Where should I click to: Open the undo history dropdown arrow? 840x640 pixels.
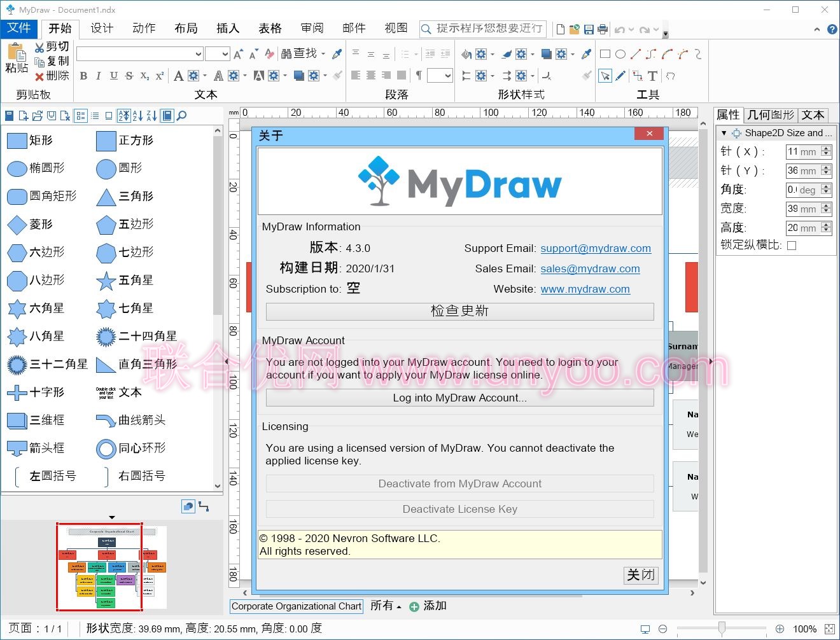(631, 30)
